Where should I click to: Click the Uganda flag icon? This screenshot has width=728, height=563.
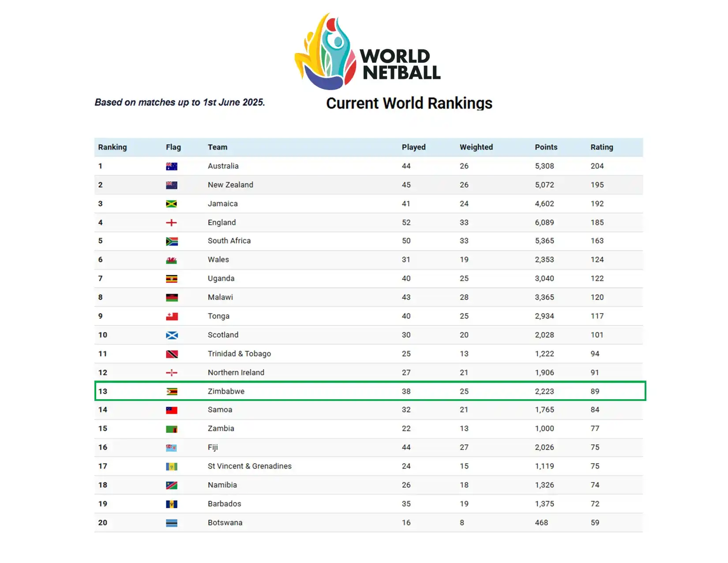tap(172, 279)
